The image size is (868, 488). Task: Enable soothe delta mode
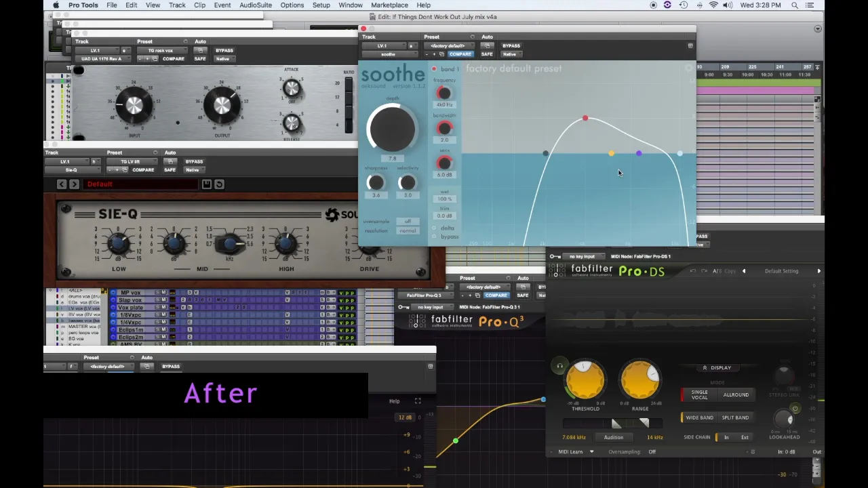(435, 228)
